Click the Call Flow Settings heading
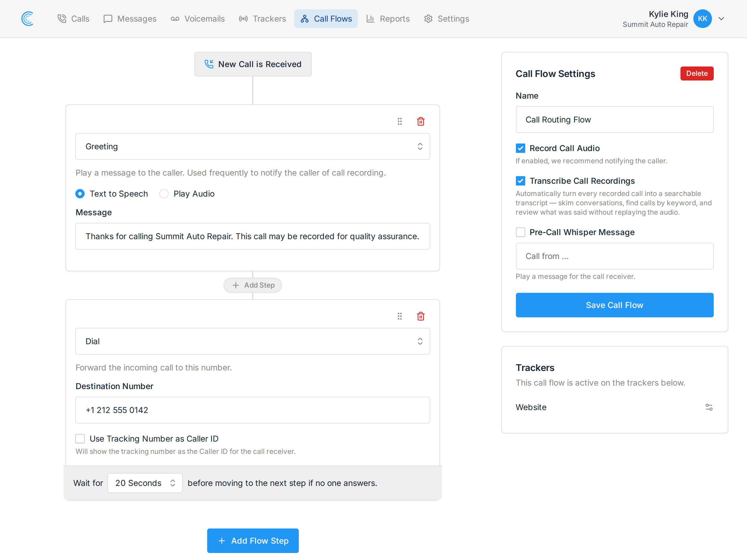 pos(555,73)
